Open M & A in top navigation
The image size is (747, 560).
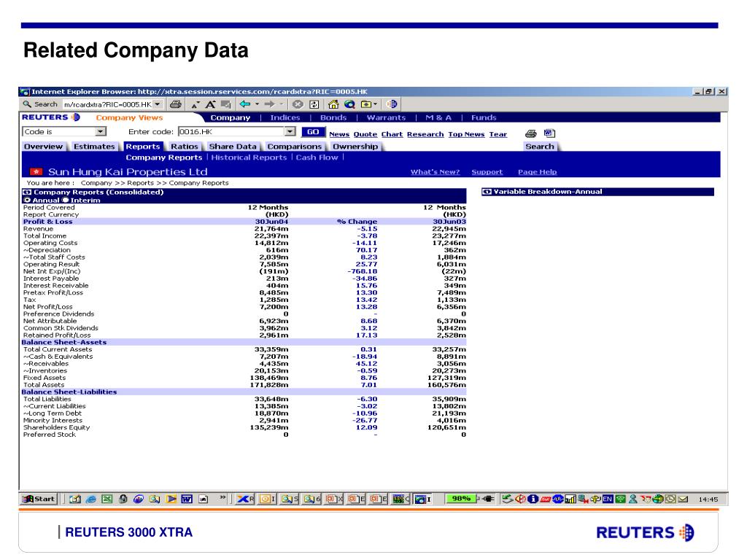(x=438, y=117)
